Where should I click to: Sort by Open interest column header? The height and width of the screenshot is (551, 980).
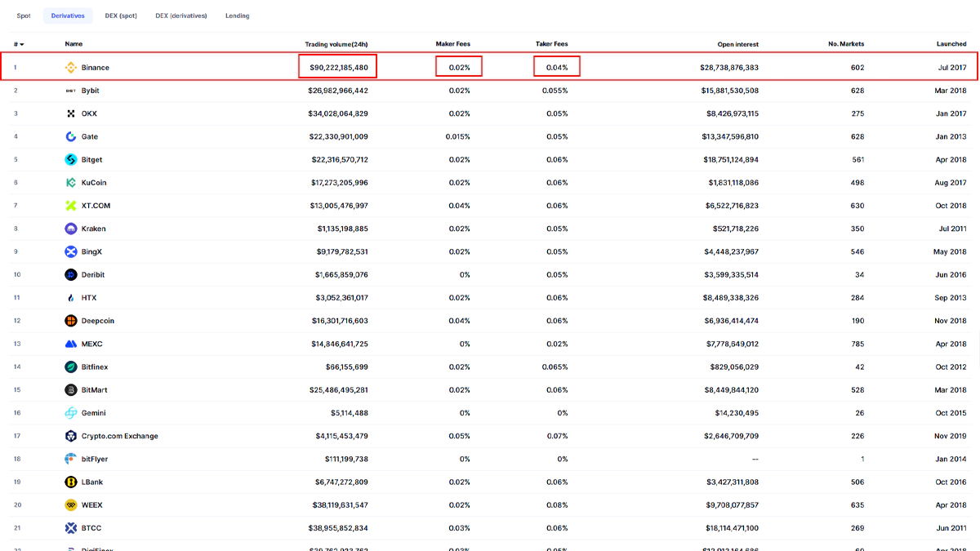pos(737,44)
